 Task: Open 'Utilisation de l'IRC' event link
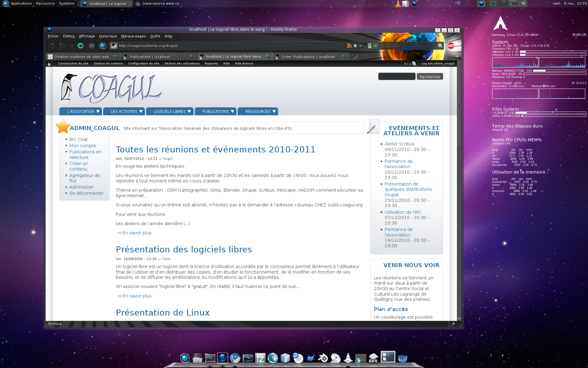pos(403,212)
